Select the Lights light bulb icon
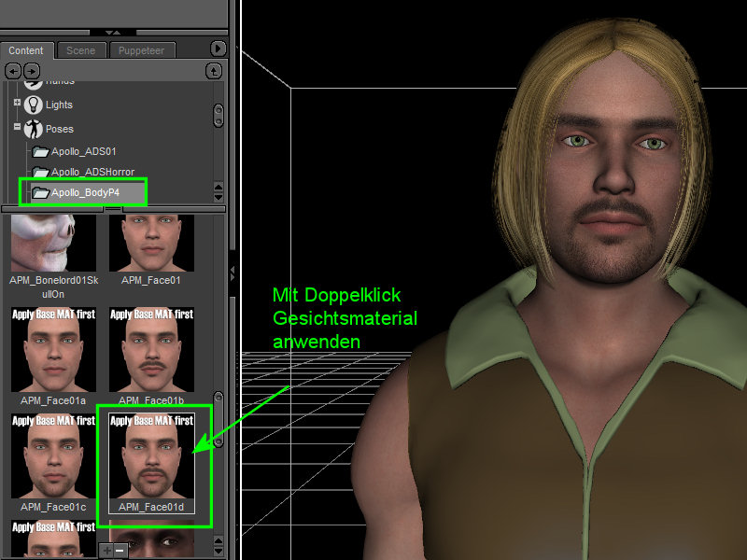747x560 pixels. pos(34,105)
